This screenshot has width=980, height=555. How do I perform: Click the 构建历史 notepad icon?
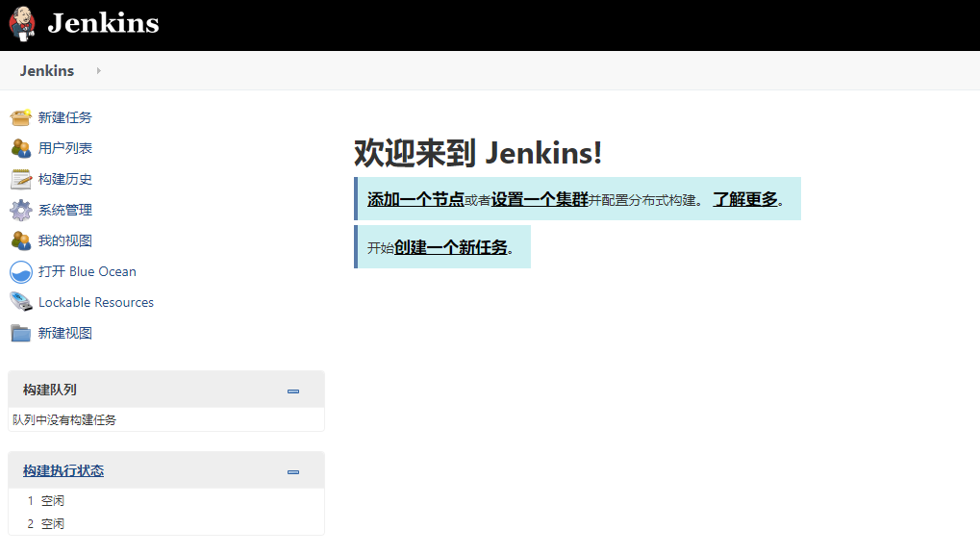pyautogui.click(x=20, y=179)
